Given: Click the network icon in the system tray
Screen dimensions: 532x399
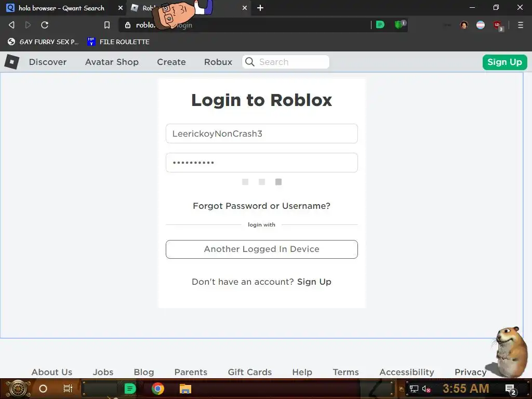Looking at the screenshot, I should coord(414,389).
